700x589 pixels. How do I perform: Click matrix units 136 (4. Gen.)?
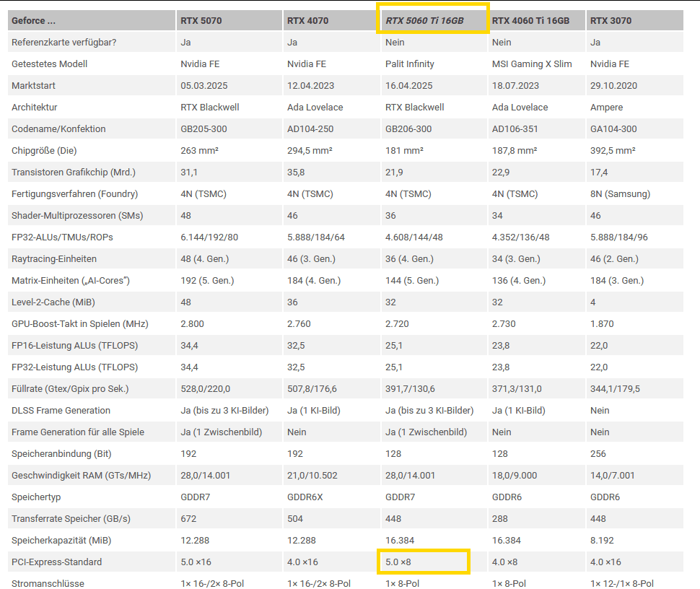click(519, 281)
